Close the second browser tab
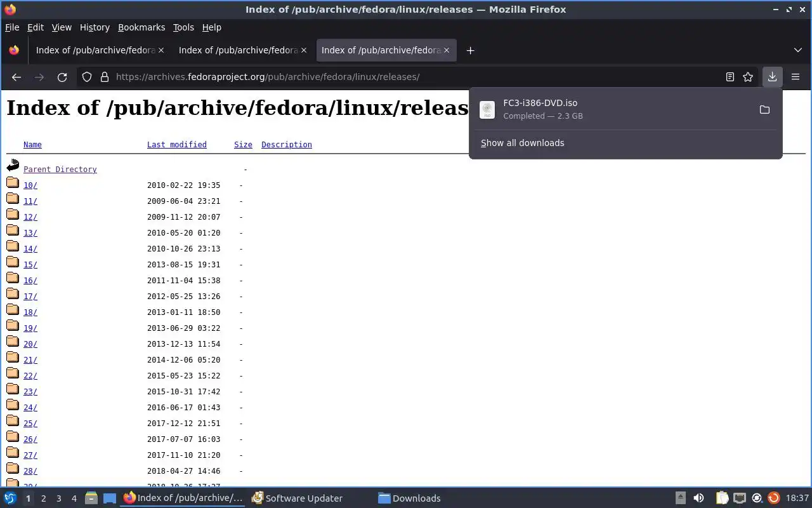This screenshot has width=812, height=508. [x=304, y=50]
